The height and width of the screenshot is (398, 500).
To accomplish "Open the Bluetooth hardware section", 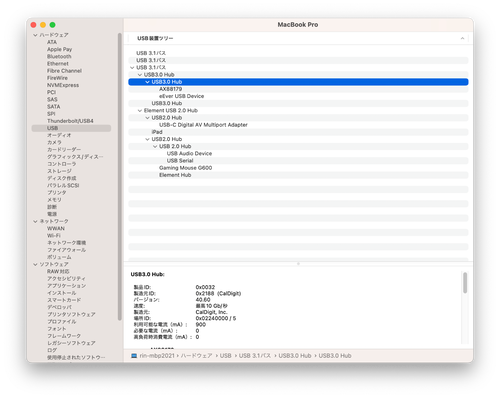I will [59, 56].
